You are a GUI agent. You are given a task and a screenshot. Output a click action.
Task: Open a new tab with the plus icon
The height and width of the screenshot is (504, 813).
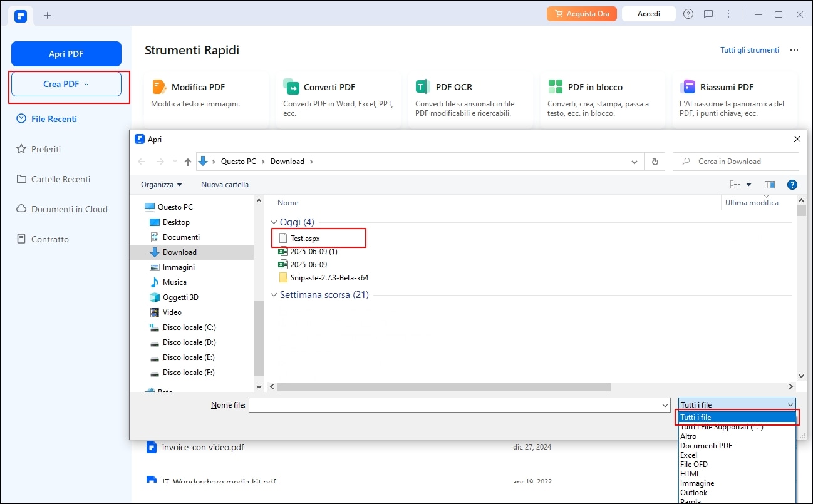tap(48, 15)
